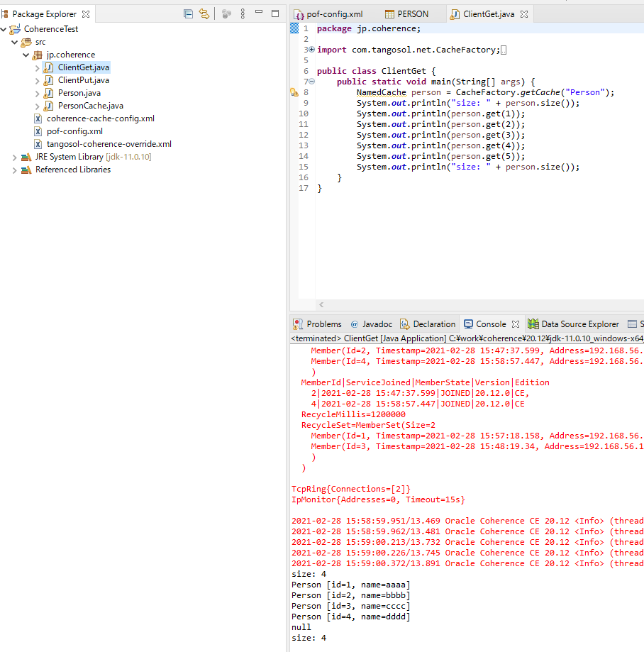The image size is (644, 652).
Task: Click the Package Explorer view icon
Action: [4, 14]
